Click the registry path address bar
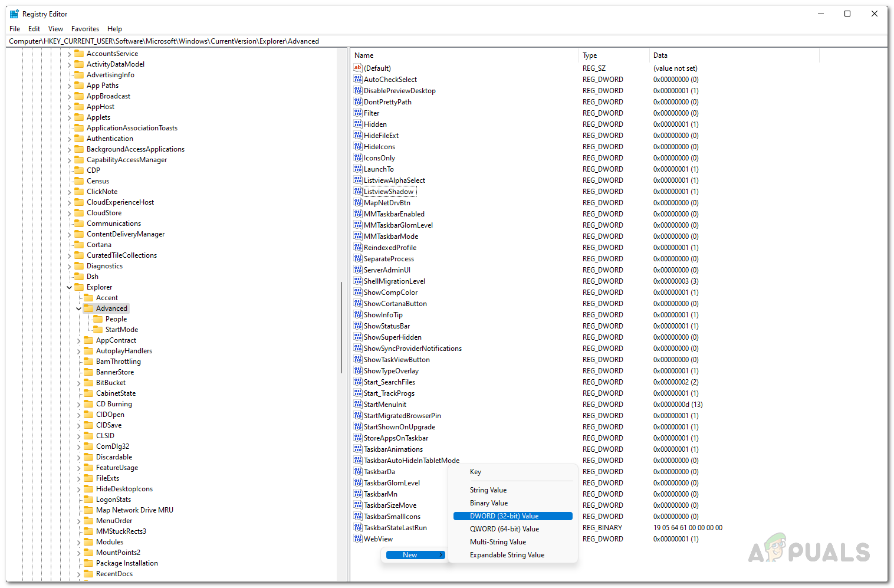 click(x=446, y=41)
